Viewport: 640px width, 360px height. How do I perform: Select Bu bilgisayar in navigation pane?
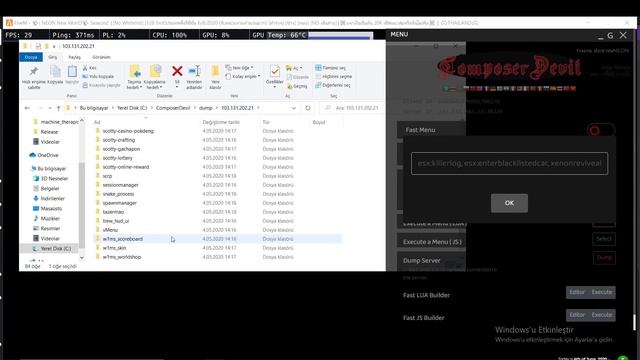[48, 169]
